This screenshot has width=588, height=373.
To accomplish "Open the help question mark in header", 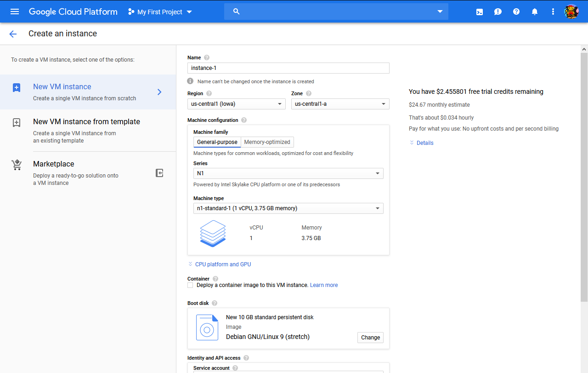I will [516, 11].
